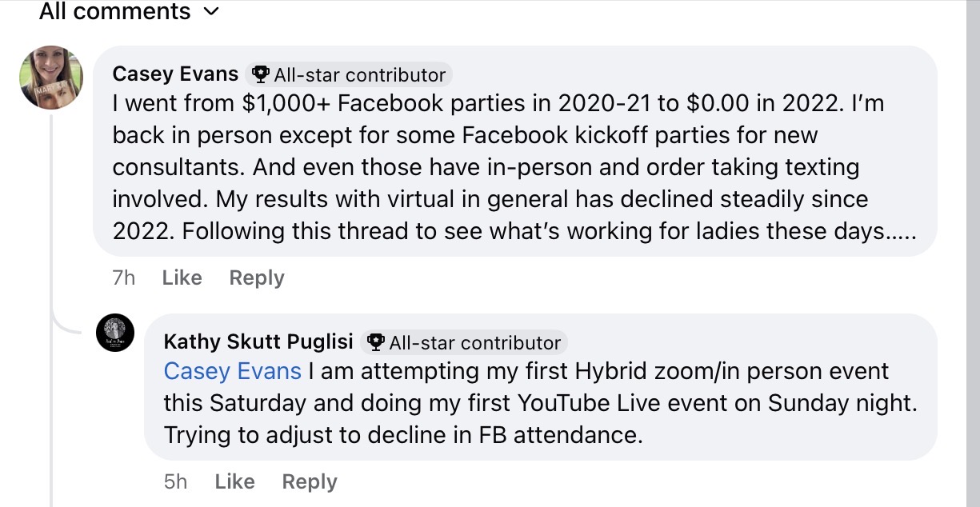The width and height of the screenshot is (980, 507).
Task: Open the 5h reply timestamp
Action: point(175,481)
